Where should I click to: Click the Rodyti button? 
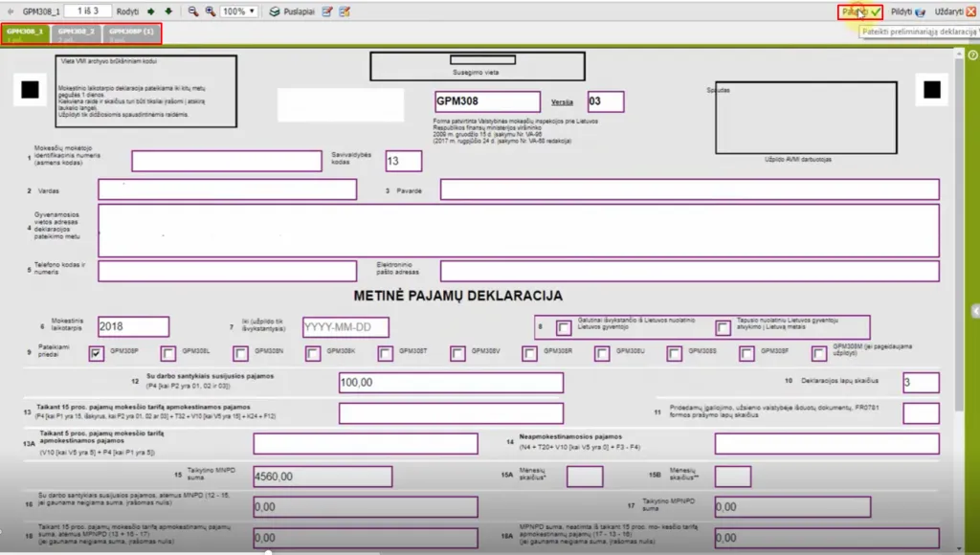[x=127, y=11]
